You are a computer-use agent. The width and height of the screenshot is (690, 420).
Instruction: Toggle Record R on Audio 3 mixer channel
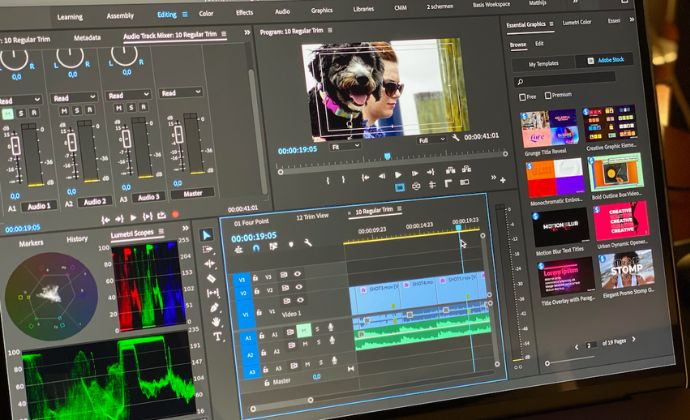tap(143, 107)
